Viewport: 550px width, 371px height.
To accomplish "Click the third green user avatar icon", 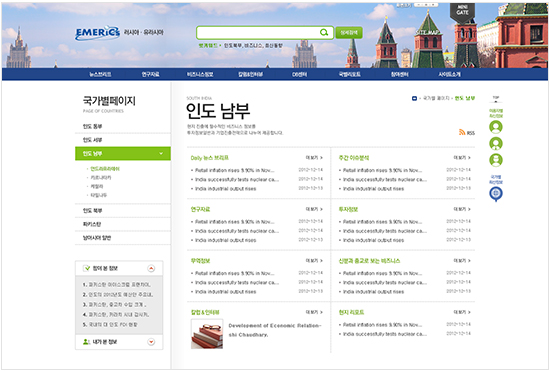I will tap(496, 160).
